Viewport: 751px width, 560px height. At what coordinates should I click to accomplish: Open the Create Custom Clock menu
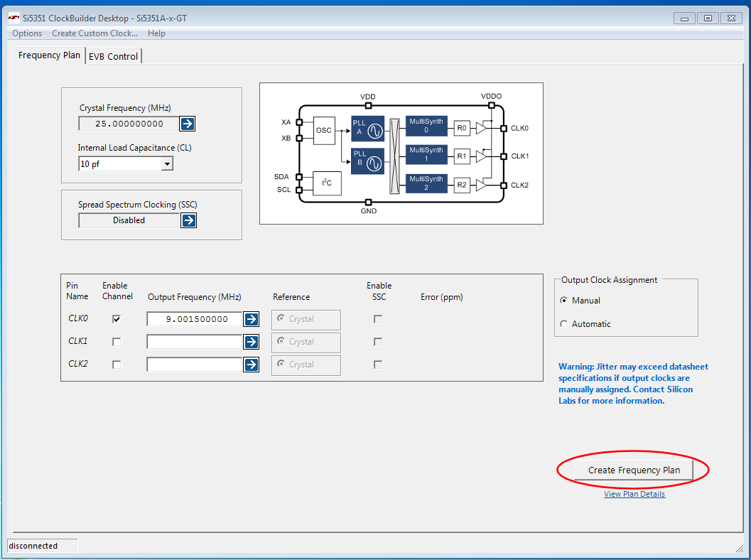94,33
